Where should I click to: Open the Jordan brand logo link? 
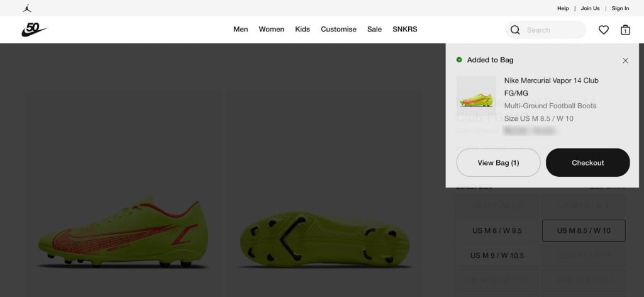[x=27, y=8]
